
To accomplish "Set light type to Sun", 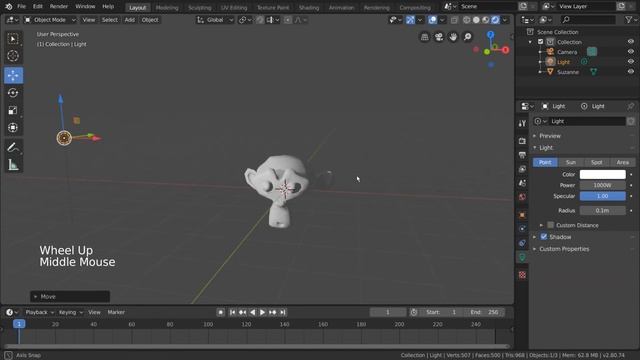I will pos(571,162).
